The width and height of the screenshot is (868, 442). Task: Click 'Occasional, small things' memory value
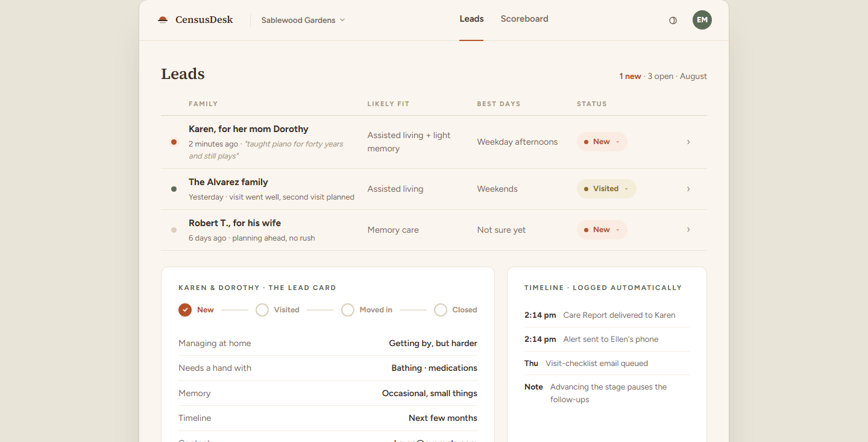coord(430,393)
